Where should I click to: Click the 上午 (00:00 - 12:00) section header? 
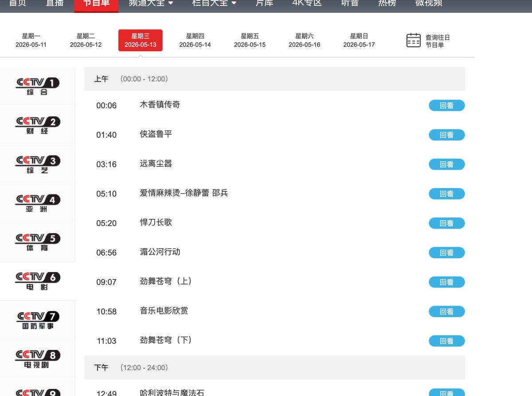click(x=274, y=79)
